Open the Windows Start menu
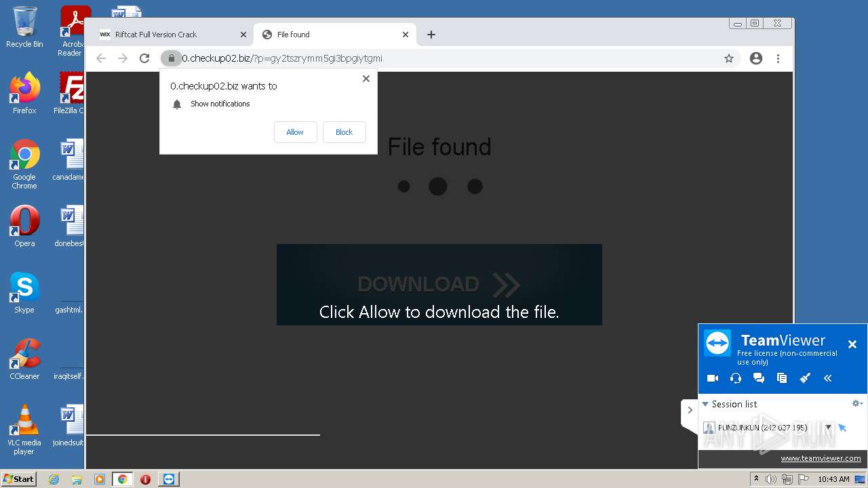 [19, 479]
